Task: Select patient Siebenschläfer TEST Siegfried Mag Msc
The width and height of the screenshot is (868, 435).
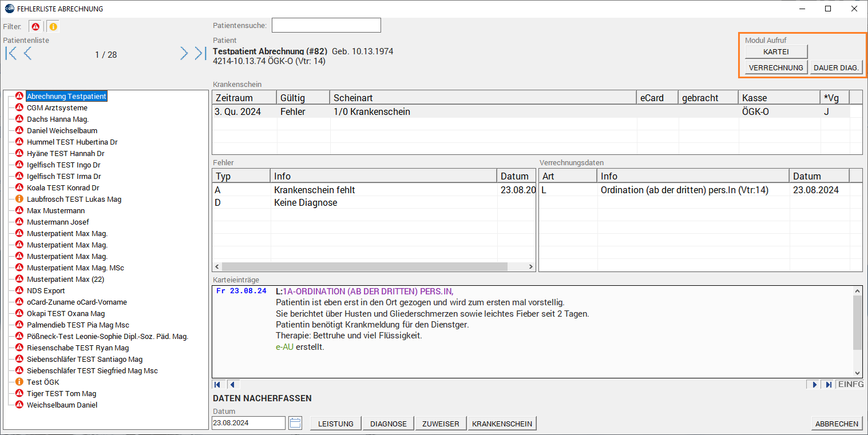Action: pyautogui.click(x=92, y=371)
